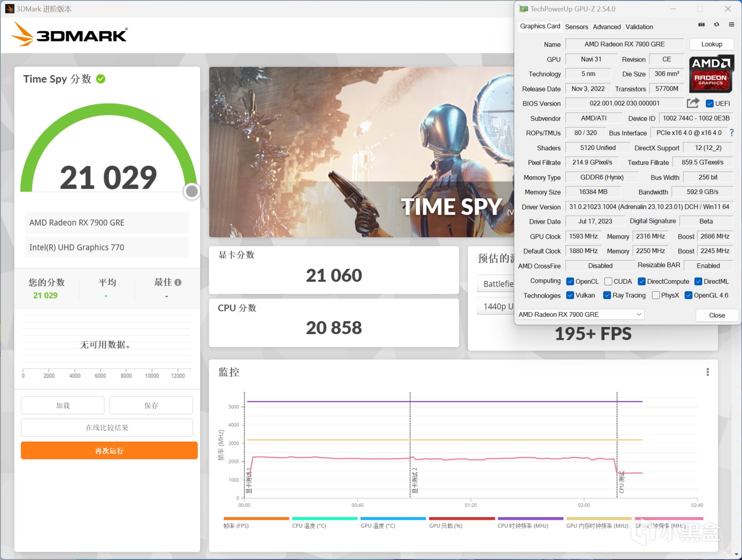
Task: Click the GPU 内存时钟频率 legend color bar
Action: [599, 518]
